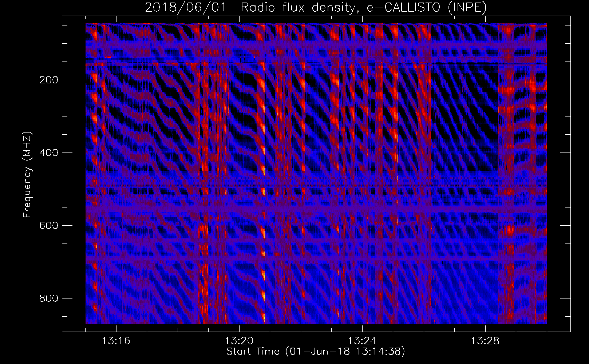Click the 600 frequency tick label
The height and width of the screenshot is (364, 589).
pyautogui.click(x=48, y=225)
